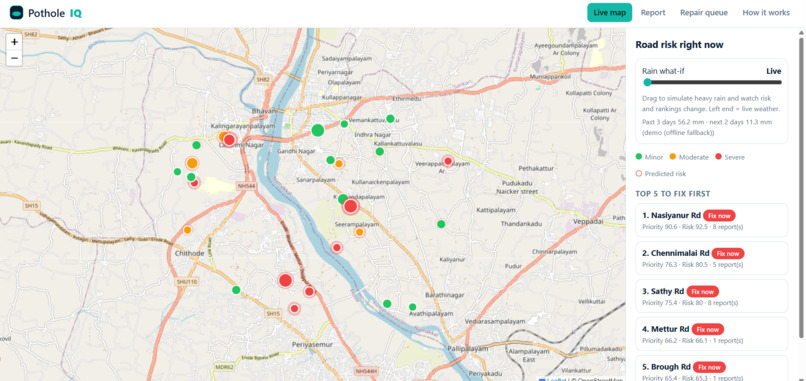Go to How it works
This screenshot has width=806, height=381.
click(766, 12)
